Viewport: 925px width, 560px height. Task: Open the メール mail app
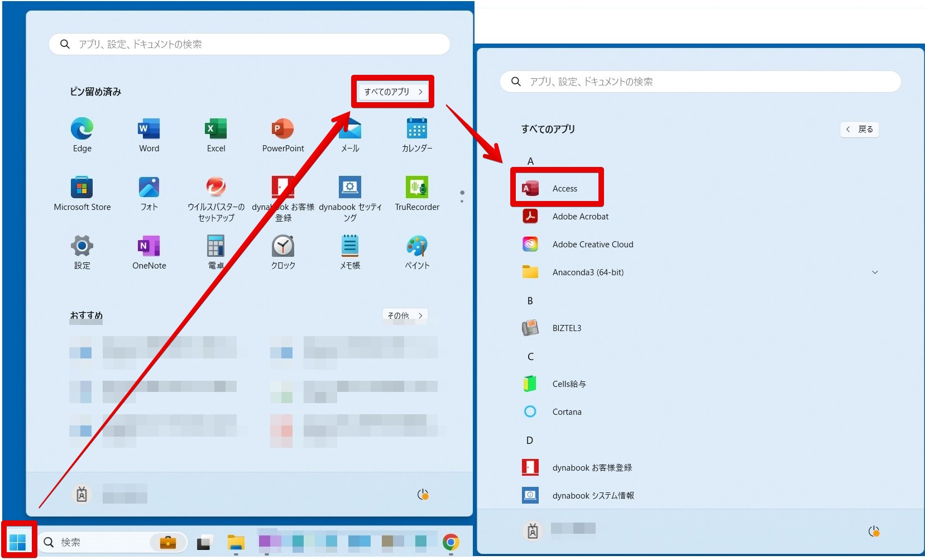click(350, 135)
